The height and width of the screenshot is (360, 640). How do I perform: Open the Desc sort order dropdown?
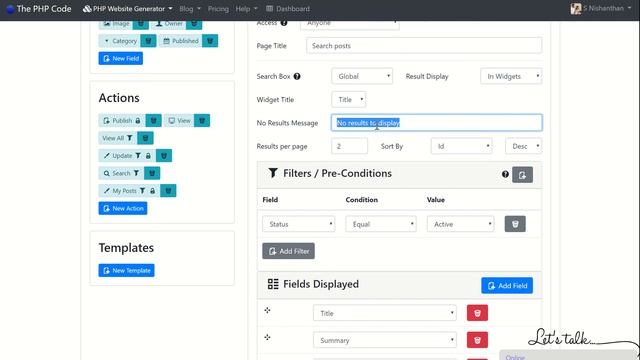[524, 146]
